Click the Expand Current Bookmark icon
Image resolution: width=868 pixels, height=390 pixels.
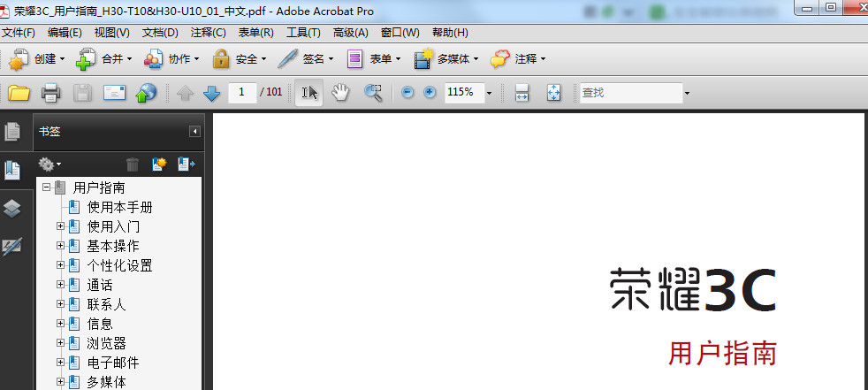point(187,164)
